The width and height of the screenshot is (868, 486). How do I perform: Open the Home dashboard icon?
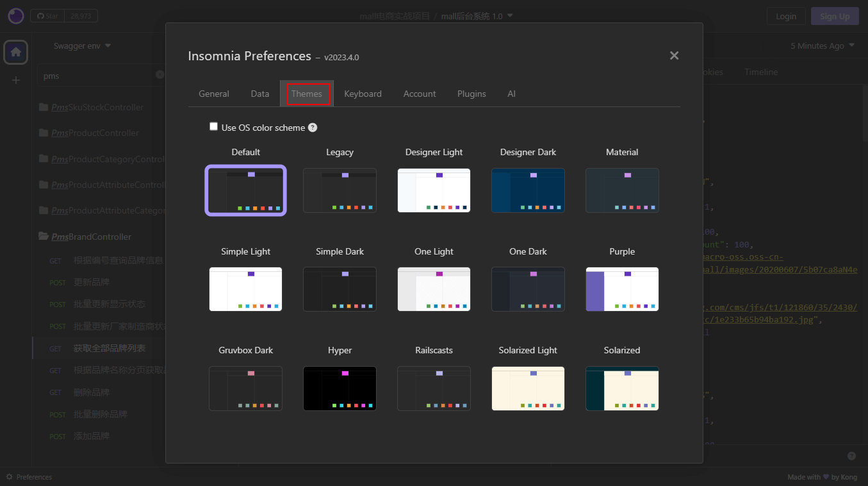point(15,52)
